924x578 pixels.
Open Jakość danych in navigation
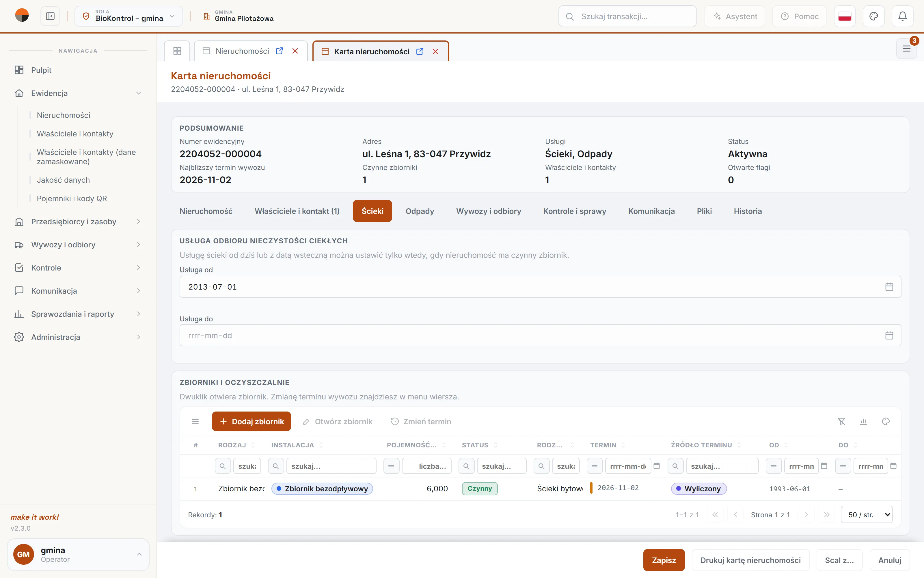click(64, 180)
